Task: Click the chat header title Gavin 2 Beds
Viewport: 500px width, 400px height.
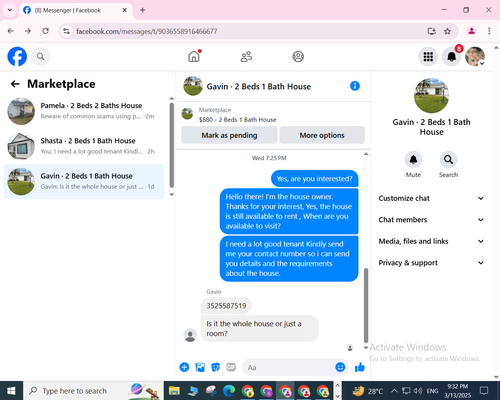Action: [259, 87]
